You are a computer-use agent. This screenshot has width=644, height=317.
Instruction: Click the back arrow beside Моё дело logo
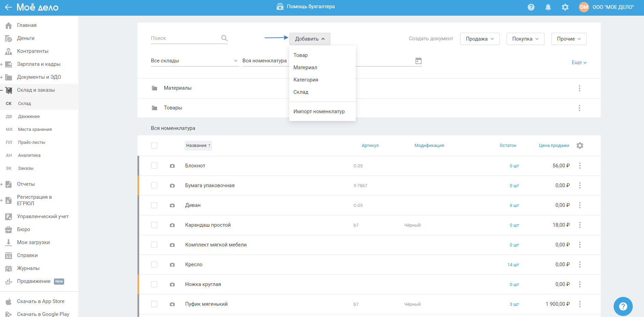(x=8, y=7)
